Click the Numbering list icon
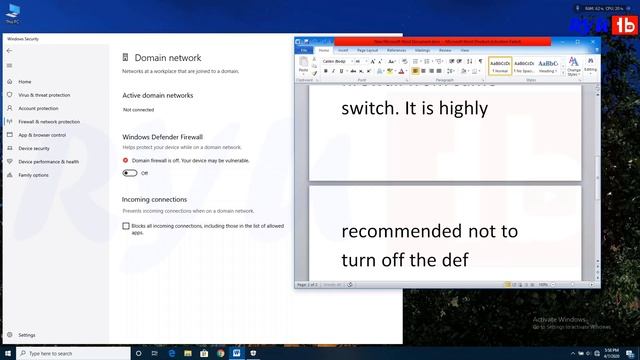Viewport: 640px width, 360px height. tap(427, 61)
